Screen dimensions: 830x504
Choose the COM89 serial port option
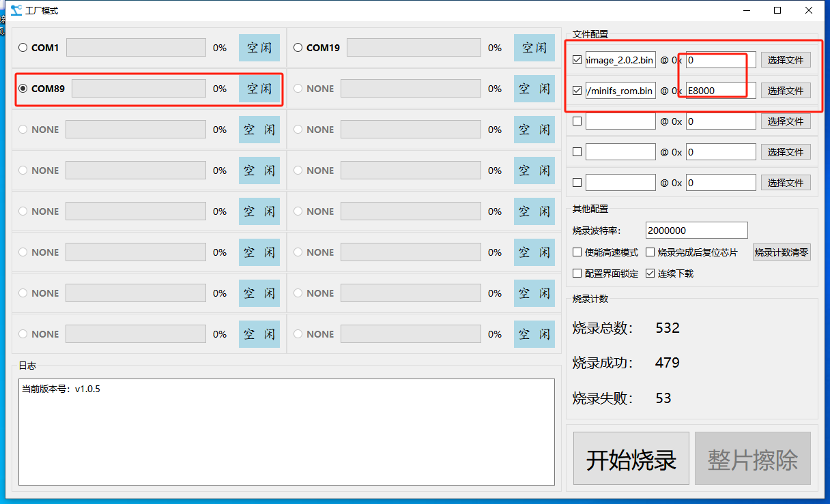click(23, 89)
